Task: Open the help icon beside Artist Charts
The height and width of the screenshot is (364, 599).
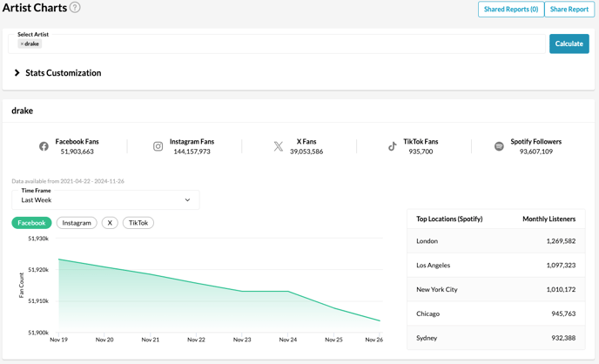Action: point(75,7)
